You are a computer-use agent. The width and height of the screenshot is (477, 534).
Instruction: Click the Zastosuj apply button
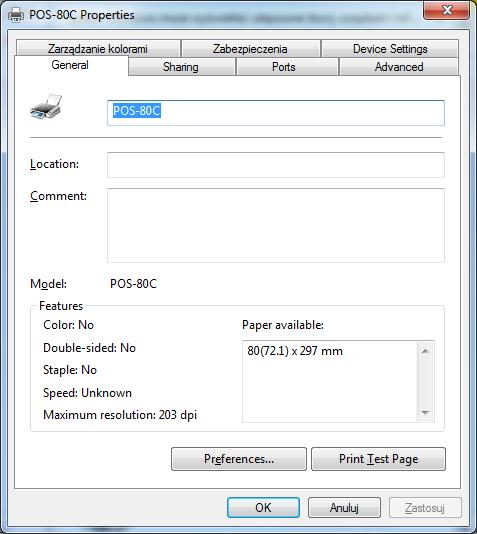(425, 507)
